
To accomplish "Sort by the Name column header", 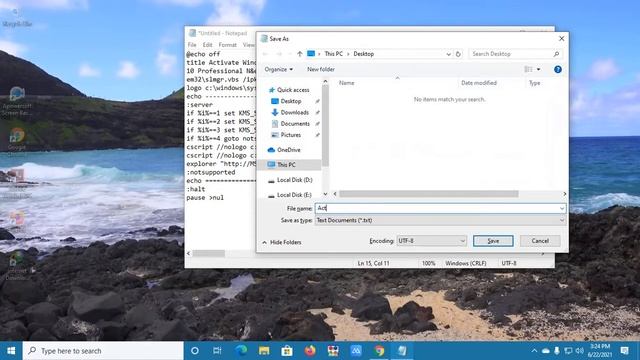I will tap(347, 83).
